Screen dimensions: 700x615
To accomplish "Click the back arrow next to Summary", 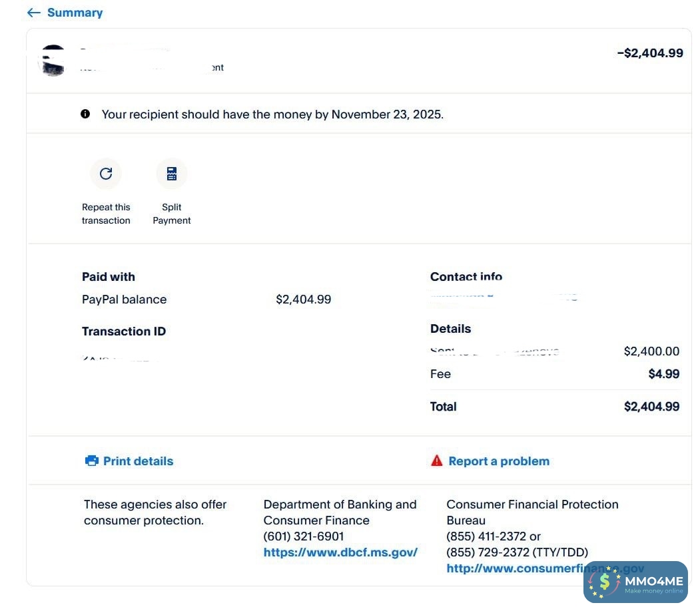I will pyautogui.click(x=33, y=13).
